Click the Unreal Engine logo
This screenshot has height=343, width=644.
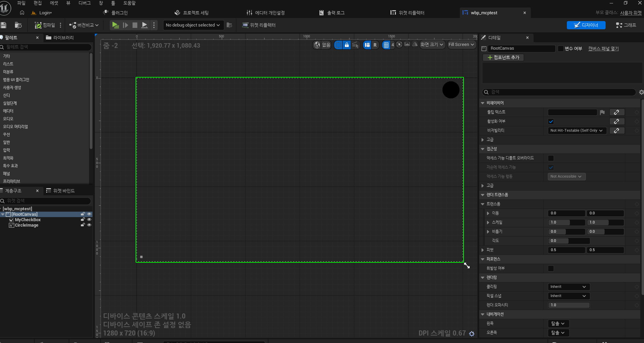[5, 8]
